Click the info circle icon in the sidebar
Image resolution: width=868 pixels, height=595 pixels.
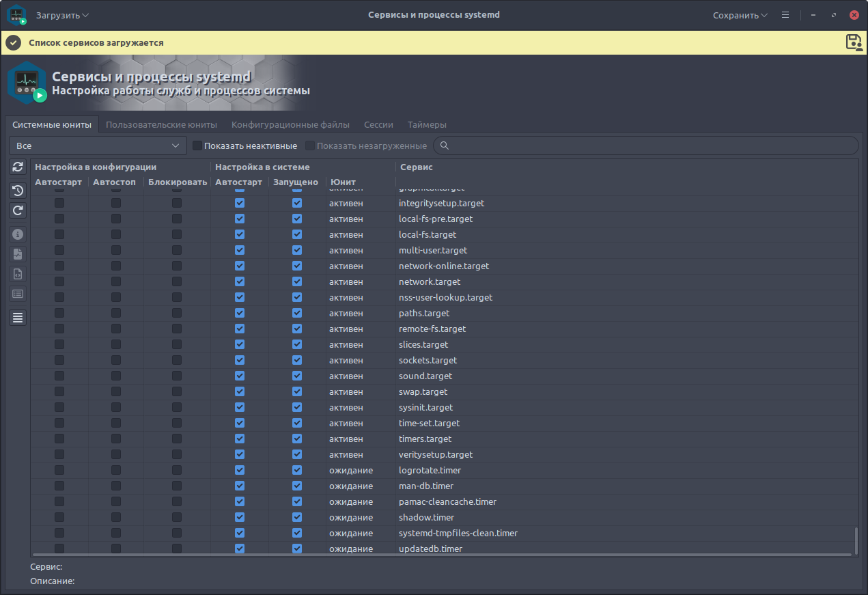point(18,234)
